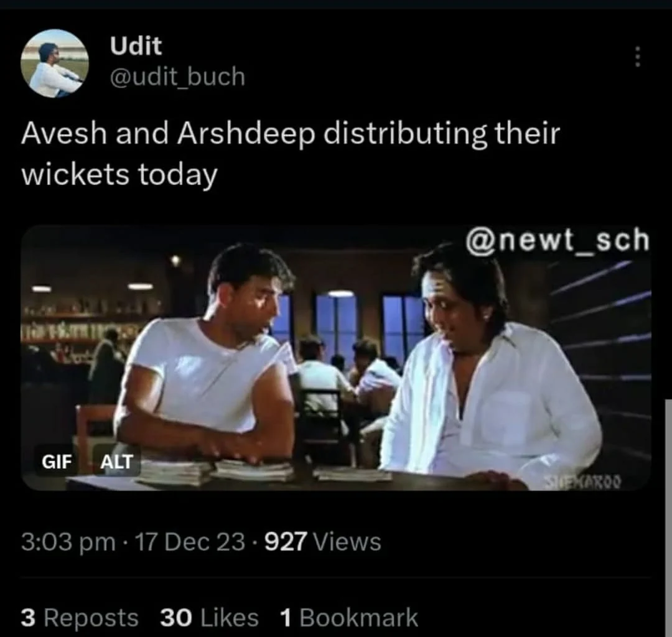Click the @newt_sch watermark text
Viewport: 672px width, 637px height.
point(558,240)
